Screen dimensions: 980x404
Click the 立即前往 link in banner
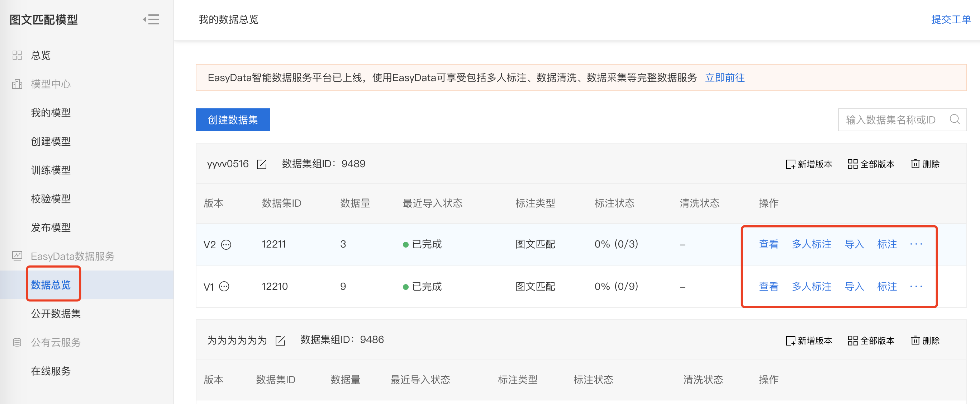[725, 77]
